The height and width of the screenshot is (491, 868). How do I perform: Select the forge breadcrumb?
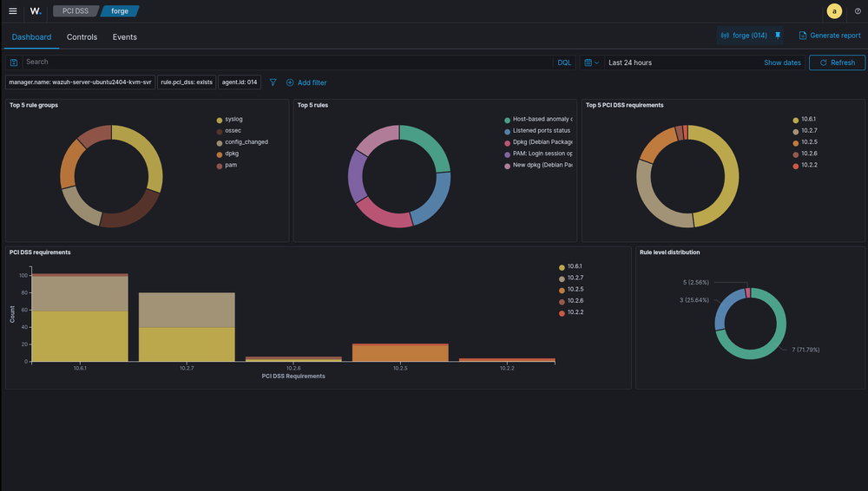pos(120,11)
